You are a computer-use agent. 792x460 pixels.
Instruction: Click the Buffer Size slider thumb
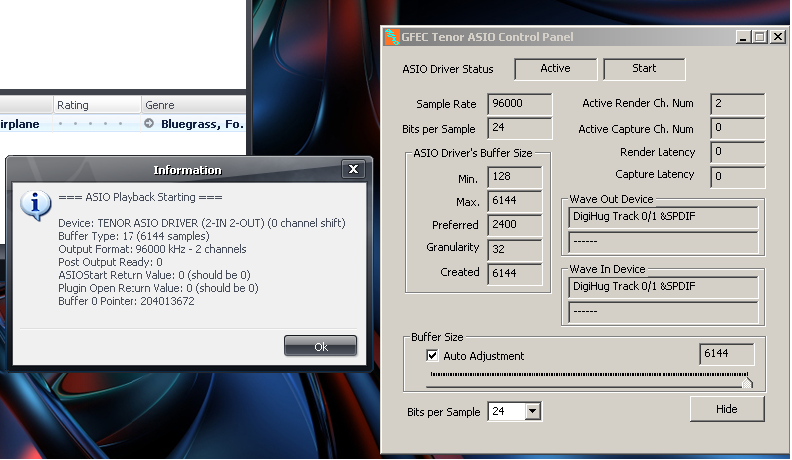pyautogui.click(x=747, y=382)
